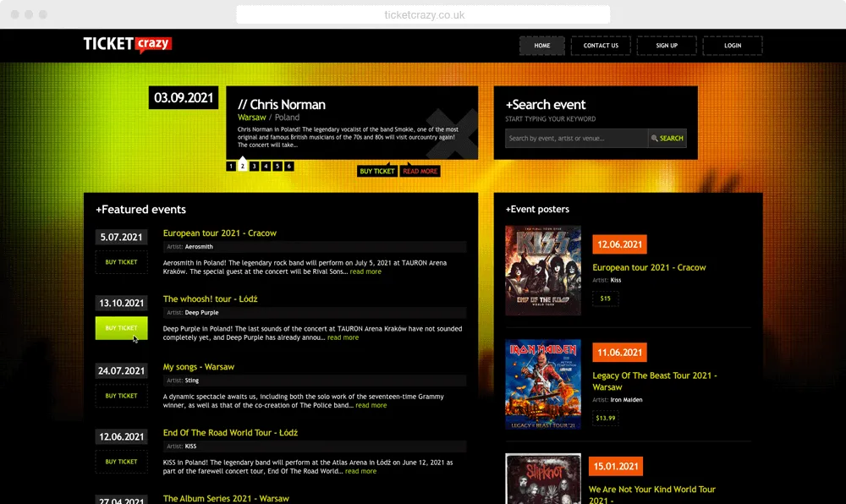
Task: Buy ticket for Deep Purple whoosh tour
Action: pos(121,328)
